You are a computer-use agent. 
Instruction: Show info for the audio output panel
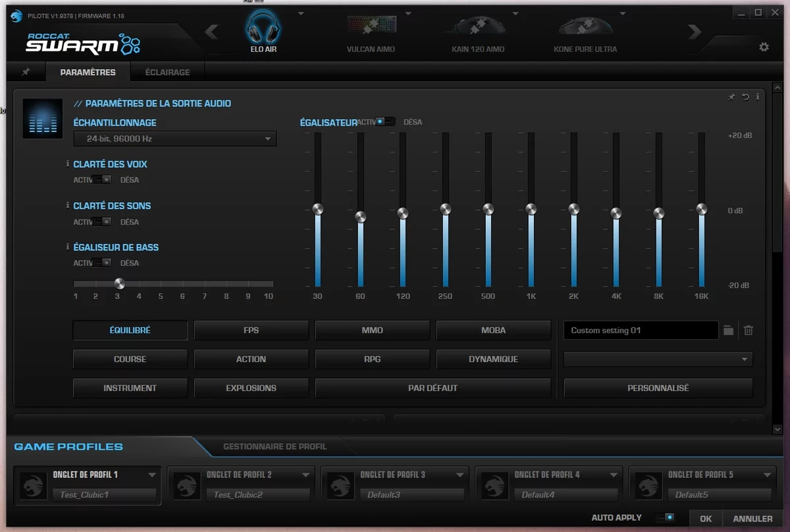[757, 97]
